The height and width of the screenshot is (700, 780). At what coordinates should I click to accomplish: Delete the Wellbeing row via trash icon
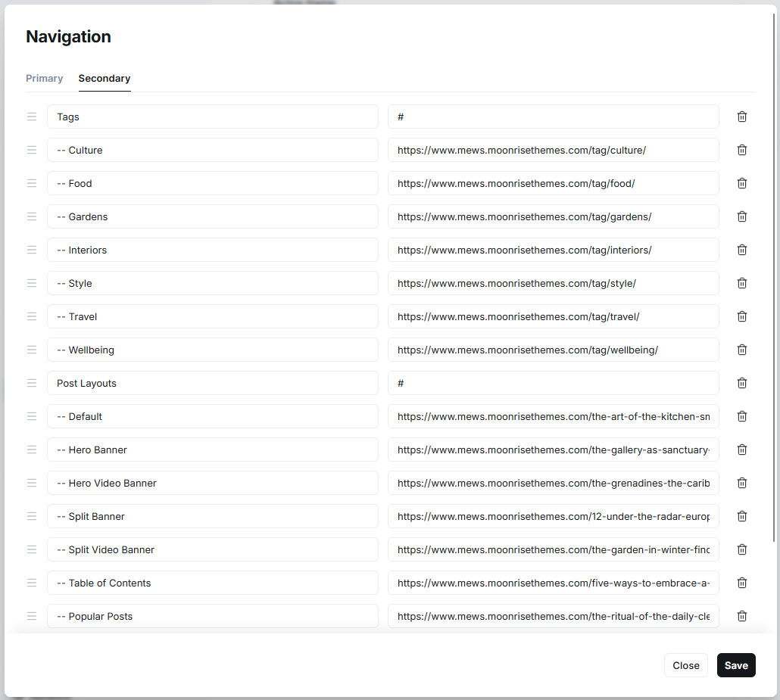(741, 350)
